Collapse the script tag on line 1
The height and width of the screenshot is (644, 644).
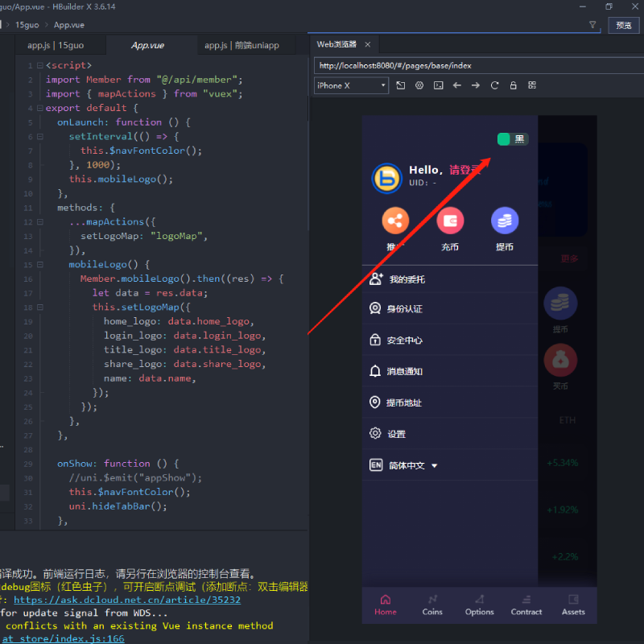tap(39, 65)
